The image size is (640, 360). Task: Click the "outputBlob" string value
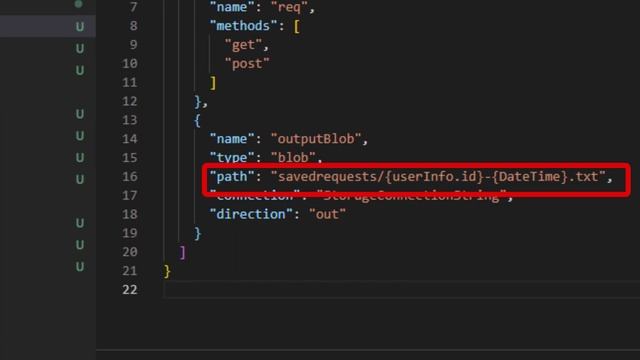pyautogui.click(x=316, y=139)
